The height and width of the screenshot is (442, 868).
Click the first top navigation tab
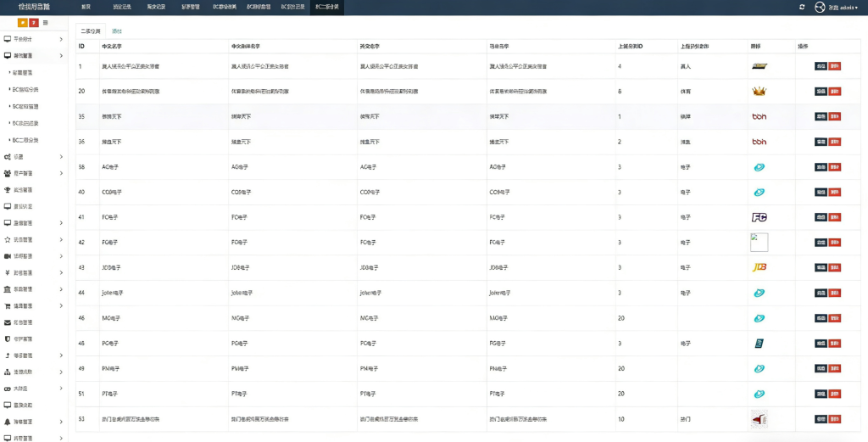point(86,7)
